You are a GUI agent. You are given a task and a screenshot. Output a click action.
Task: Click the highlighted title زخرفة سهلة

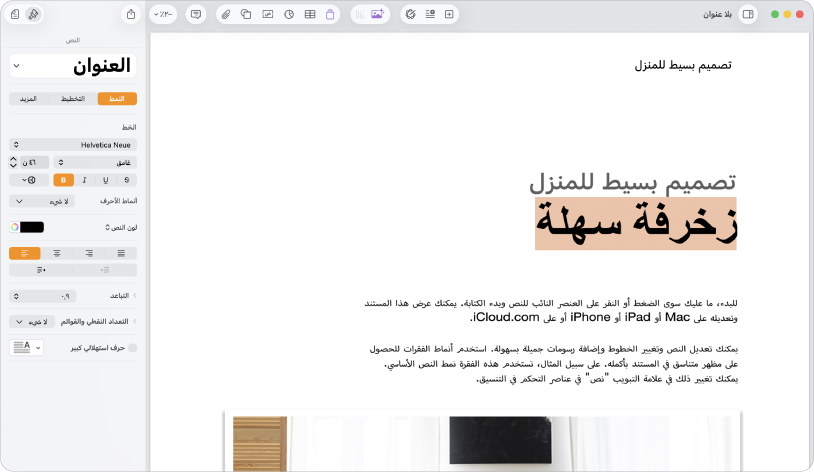(x=635, y=223)
